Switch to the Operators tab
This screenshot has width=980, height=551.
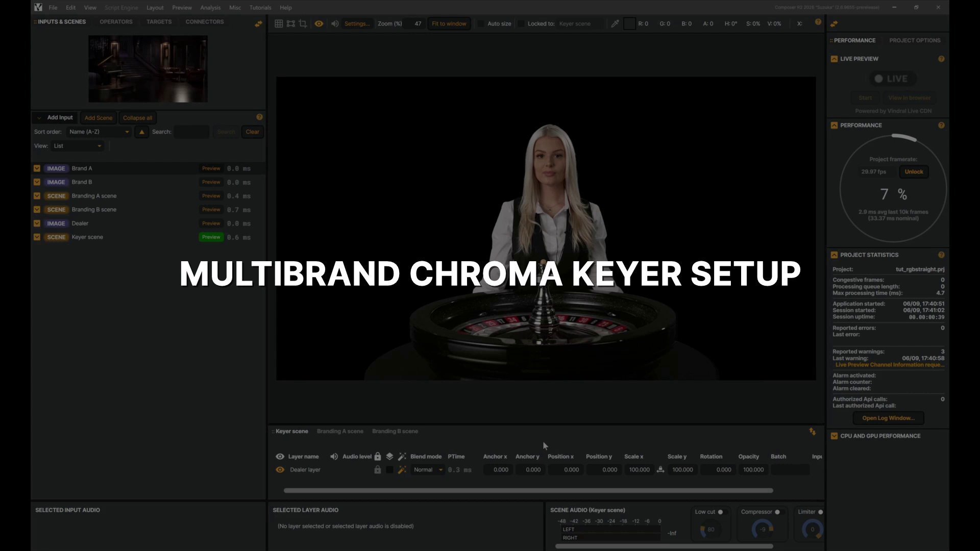coord(116,22)
